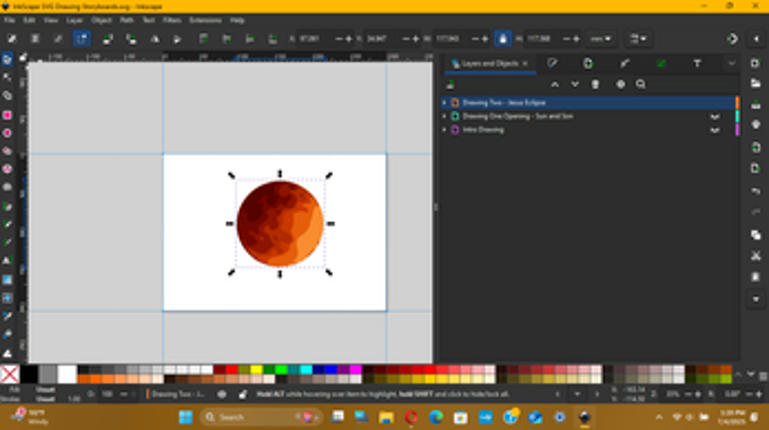Select the Node tool in the toolbox

click(7, 77)
